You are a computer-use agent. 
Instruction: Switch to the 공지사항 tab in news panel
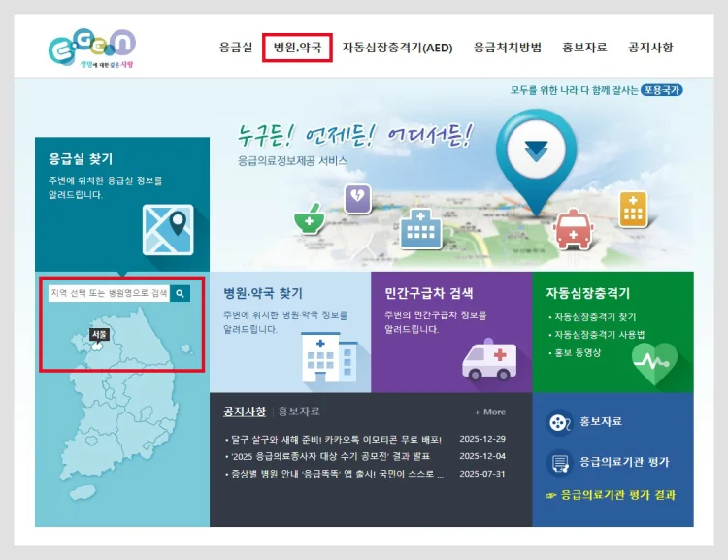pos(245,412)
